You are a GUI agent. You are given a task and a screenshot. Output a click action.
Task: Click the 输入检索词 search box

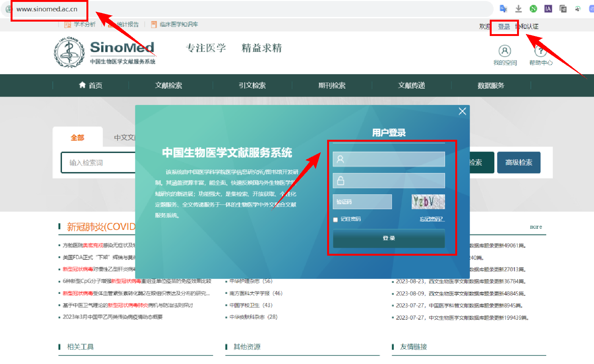pyautogui.click(x=99, y=162)
